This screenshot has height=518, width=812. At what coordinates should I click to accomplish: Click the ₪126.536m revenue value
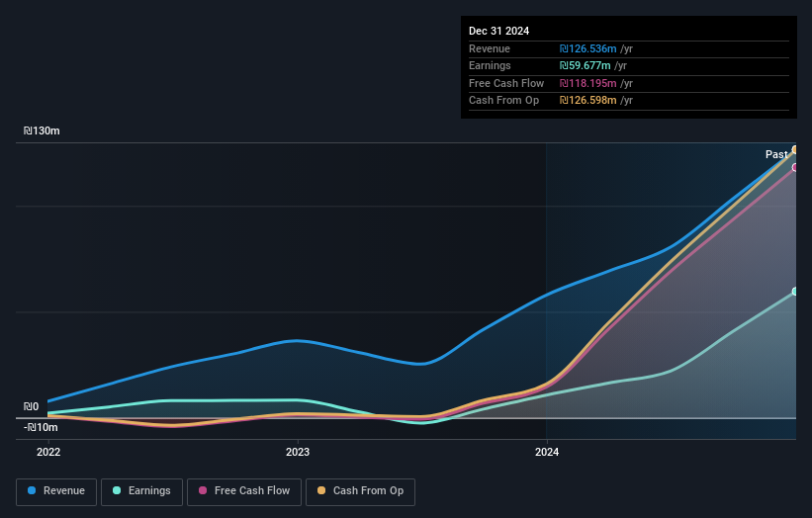[x=587, y=48]
